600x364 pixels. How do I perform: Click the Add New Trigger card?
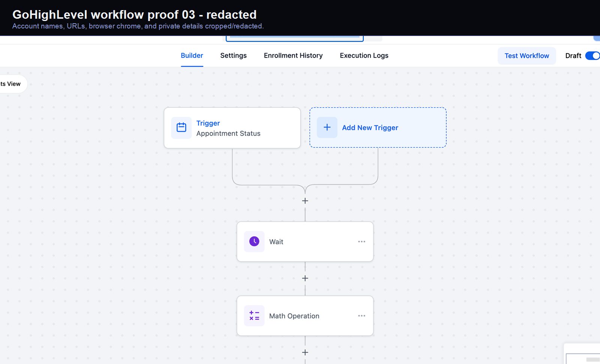pos(378,127)
